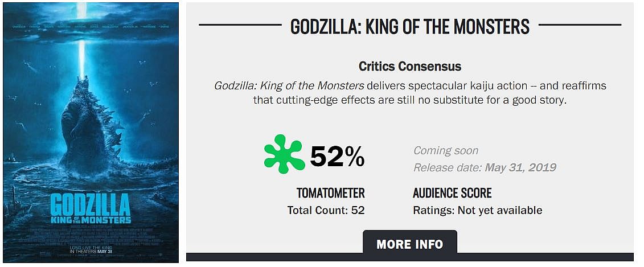This screenshot has width=644, height=267.
Task: Click the Coming soon status text
Action: coord(445,151)
